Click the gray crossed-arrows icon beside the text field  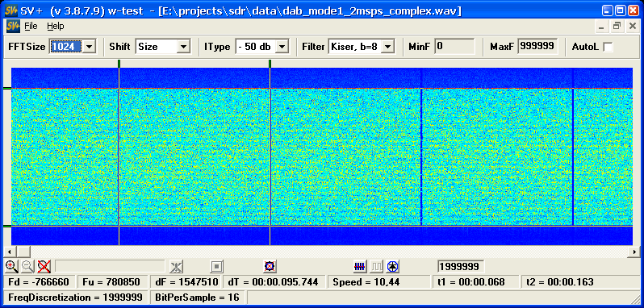coord(177,267)
